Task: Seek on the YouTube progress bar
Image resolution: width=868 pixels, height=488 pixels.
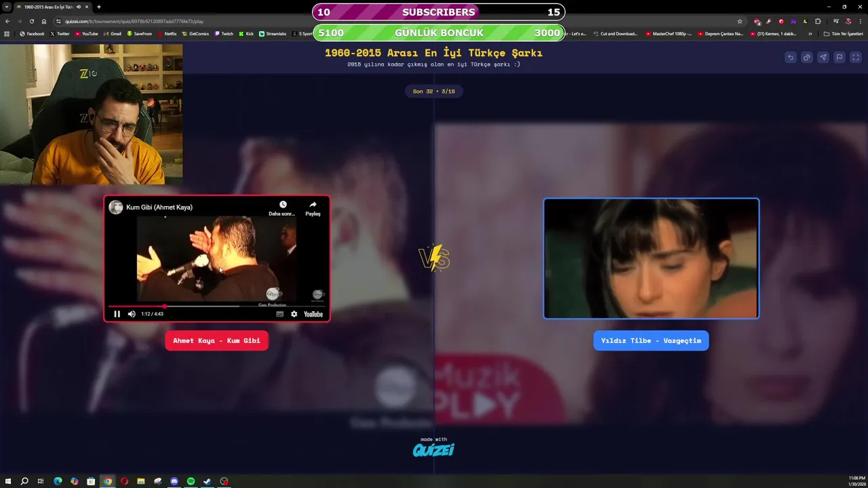Action: [216, 306]
